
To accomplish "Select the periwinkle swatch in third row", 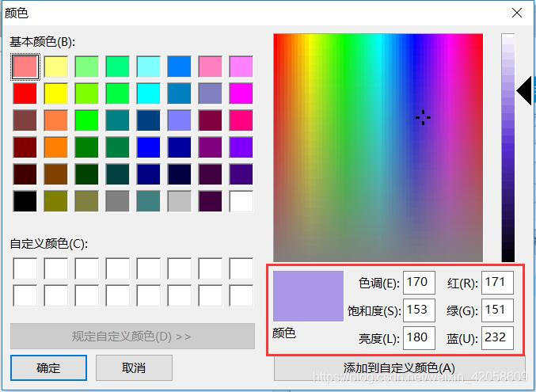I will click(179, 120).
